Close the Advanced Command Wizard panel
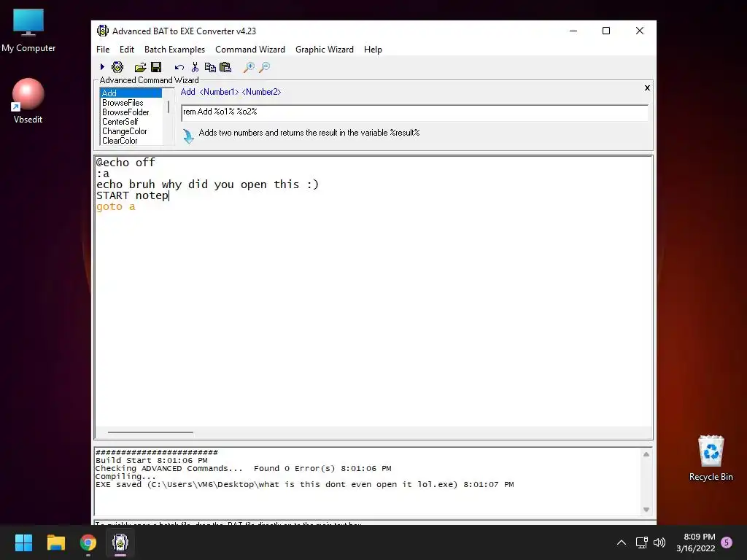Screen dimensions: 747x560 pyautogui.click(x=647, y=87)
